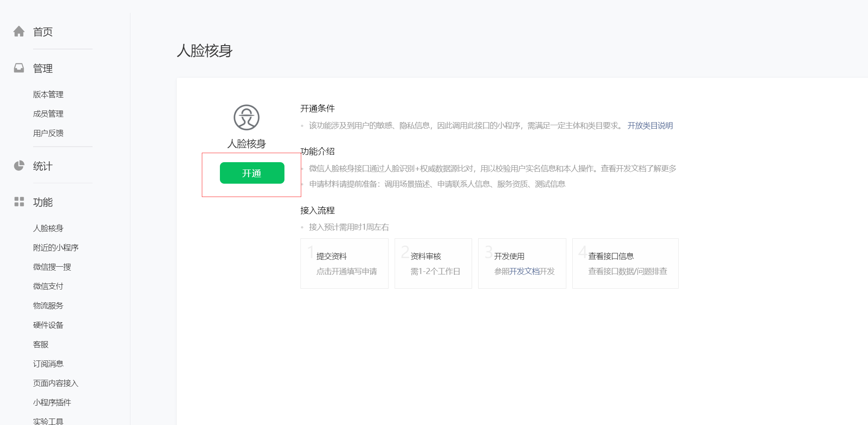This screenshot has width=868, height=425.
Task: Open 物流服务 in sidebar
Action: tap(48, 305)
